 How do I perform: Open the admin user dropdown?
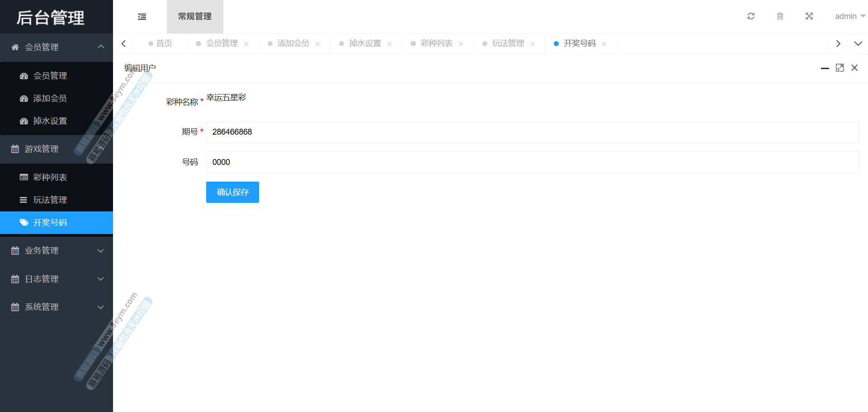(849, 16)
